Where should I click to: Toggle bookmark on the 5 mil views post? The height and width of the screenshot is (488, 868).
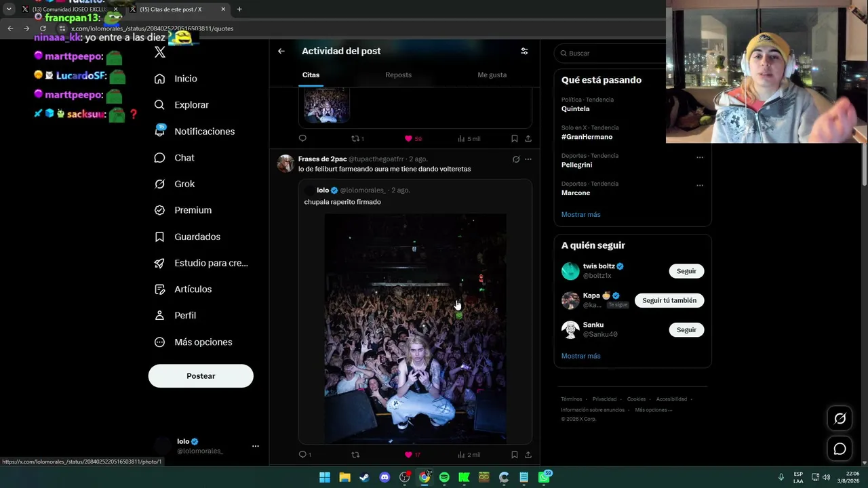515,138
